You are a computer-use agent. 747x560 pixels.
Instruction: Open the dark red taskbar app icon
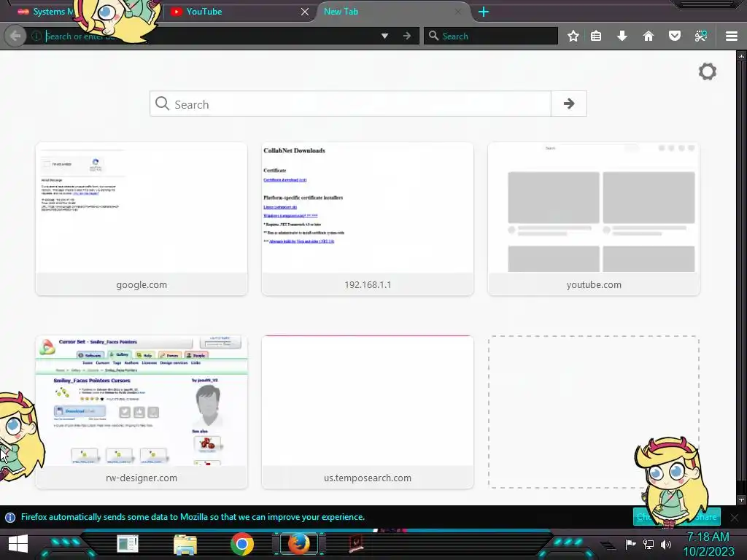(x=356, y=544)
